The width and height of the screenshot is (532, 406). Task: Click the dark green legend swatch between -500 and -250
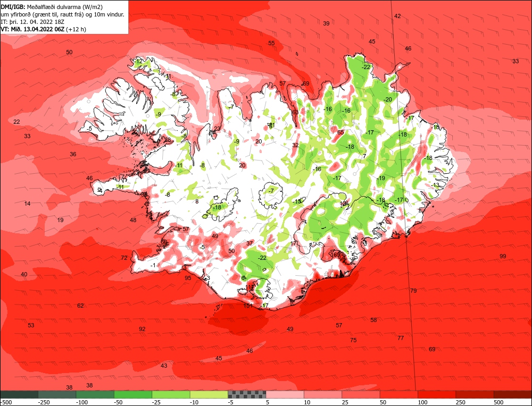pos(19,394)
